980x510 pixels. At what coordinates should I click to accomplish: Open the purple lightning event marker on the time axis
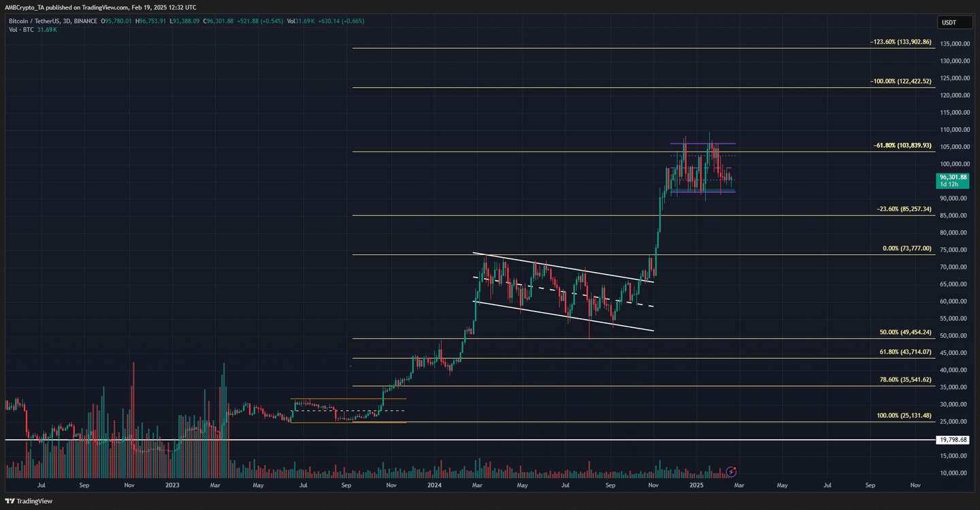(x=731, y=471)
